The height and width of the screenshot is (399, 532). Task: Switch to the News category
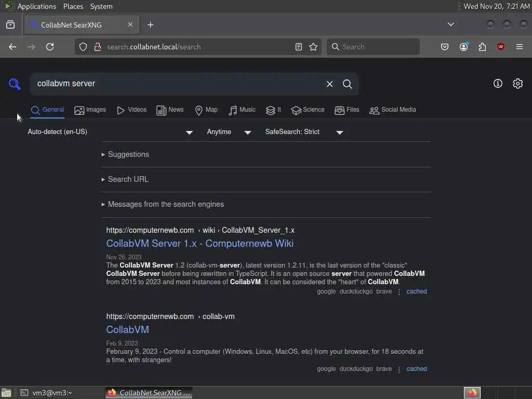point(170,110)
